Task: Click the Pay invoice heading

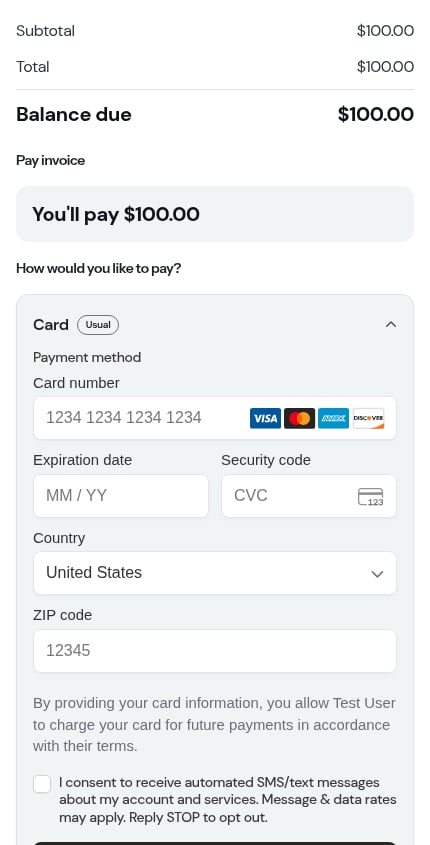Action: click(51, 161)
